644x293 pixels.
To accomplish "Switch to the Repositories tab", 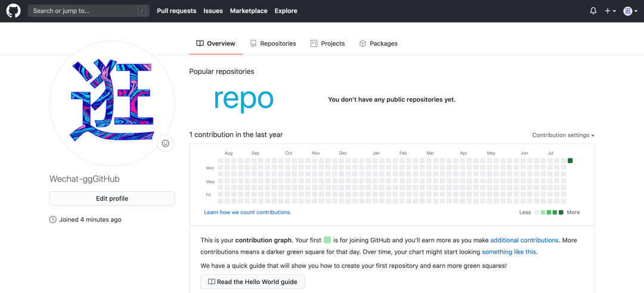I will pos(273,43).
